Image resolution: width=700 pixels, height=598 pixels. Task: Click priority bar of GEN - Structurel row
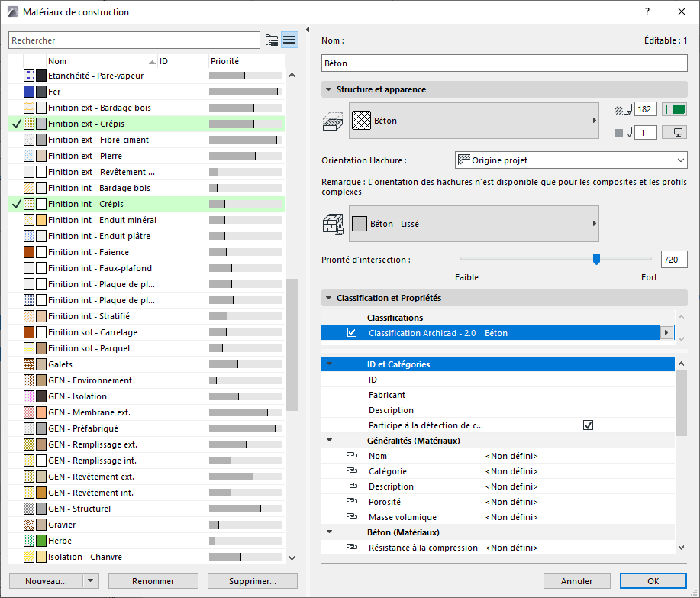(246, 509)
